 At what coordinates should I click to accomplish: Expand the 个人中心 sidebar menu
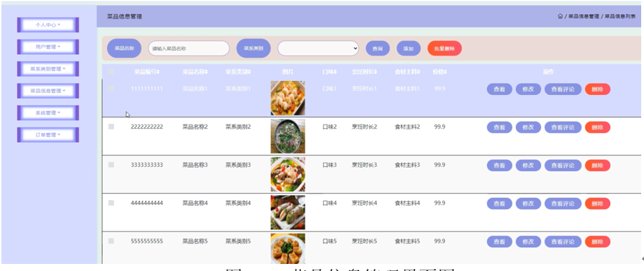(x=48, y=25)
